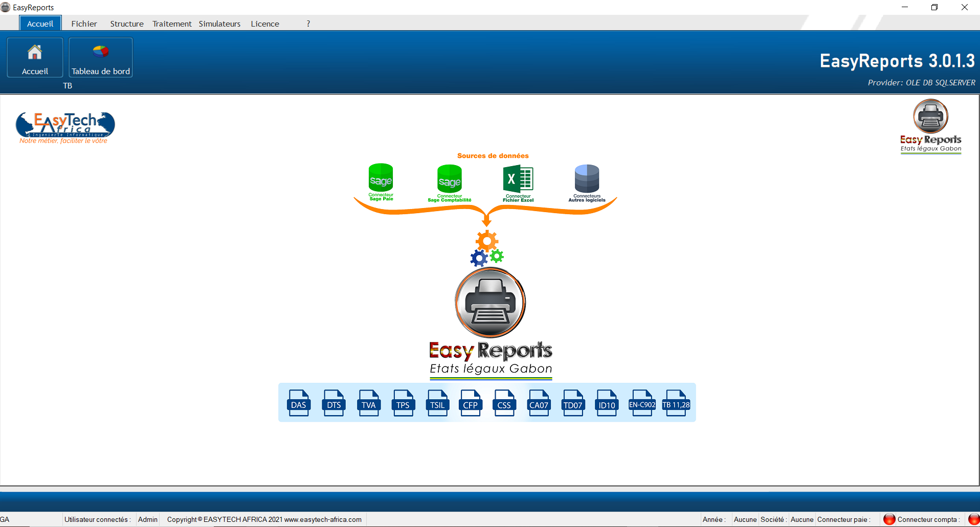Click the small Easy Reports printer logo
The image size is (980, 527).
[931, 126]
